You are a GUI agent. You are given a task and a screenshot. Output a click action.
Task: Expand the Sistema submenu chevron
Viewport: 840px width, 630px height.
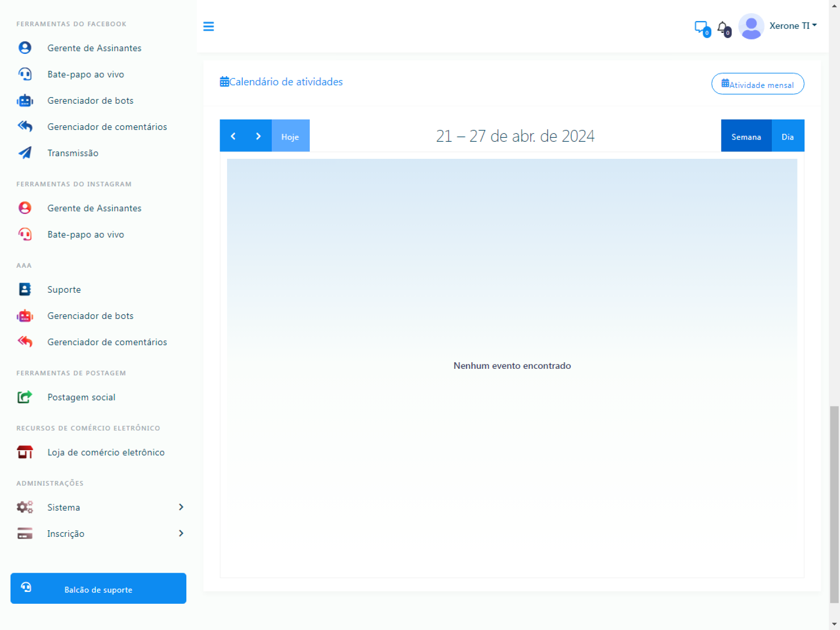coord(181,507)
